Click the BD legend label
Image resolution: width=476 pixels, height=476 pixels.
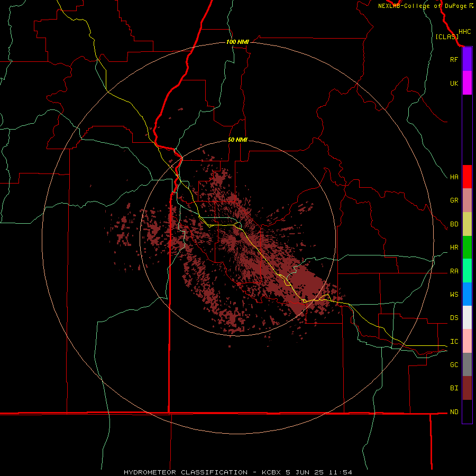[454, 224]
